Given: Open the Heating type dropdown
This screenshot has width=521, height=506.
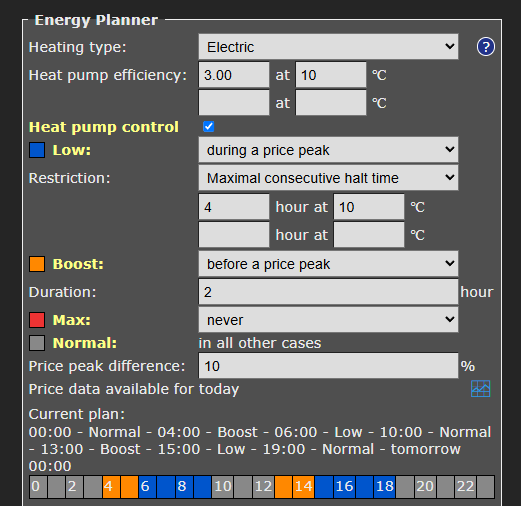Looking at the screenshot, I should 328,47.
